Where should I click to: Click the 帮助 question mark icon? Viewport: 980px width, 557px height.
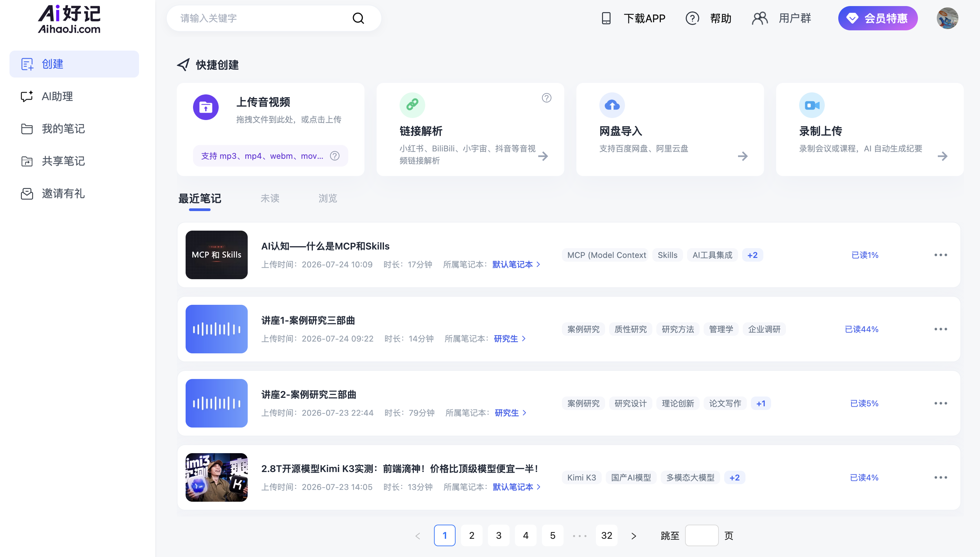[692, 18]
